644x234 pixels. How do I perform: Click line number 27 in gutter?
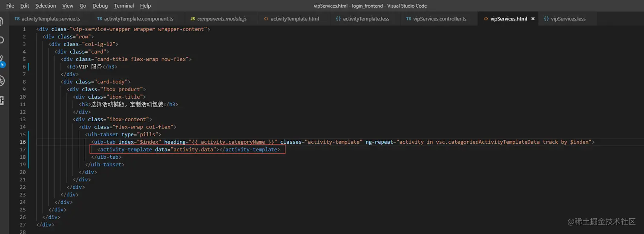point(23,224)
